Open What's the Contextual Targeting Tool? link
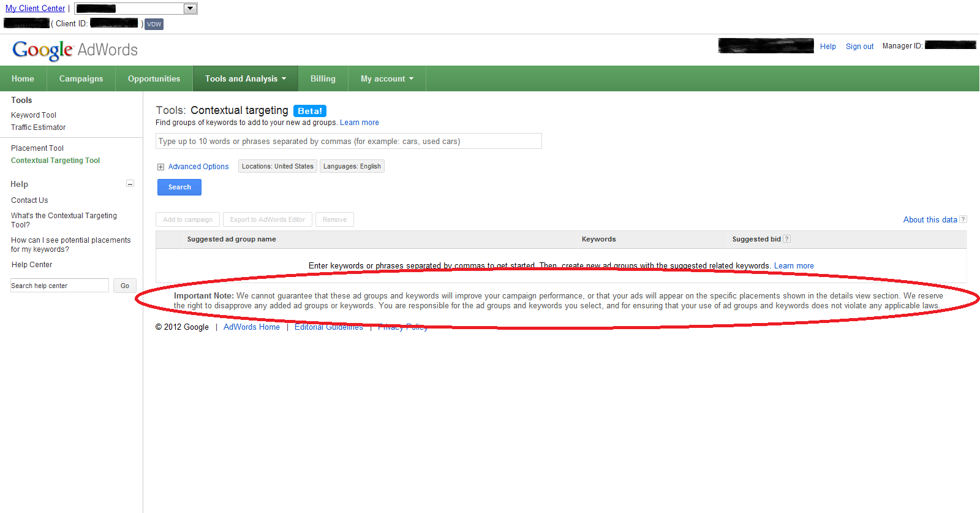This screenshot has width=980, height=513. tap(64, 220)
